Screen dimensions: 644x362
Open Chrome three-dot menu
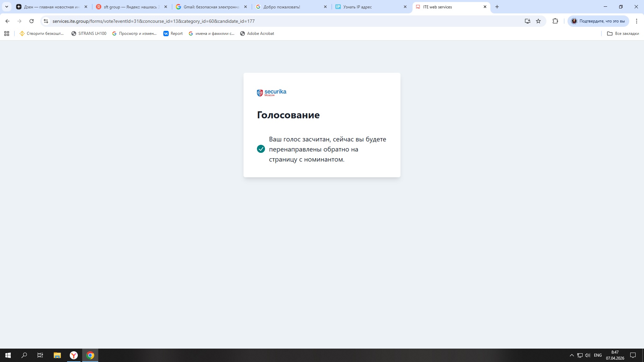click(x=636, y=21)
